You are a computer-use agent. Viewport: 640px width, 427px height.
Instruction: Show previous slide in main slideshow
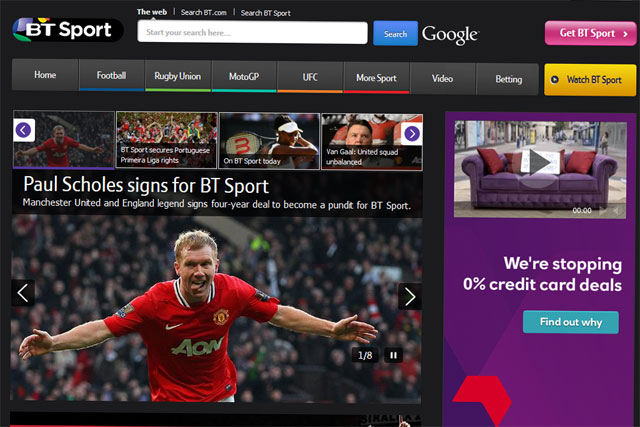[x=23, y=293]
